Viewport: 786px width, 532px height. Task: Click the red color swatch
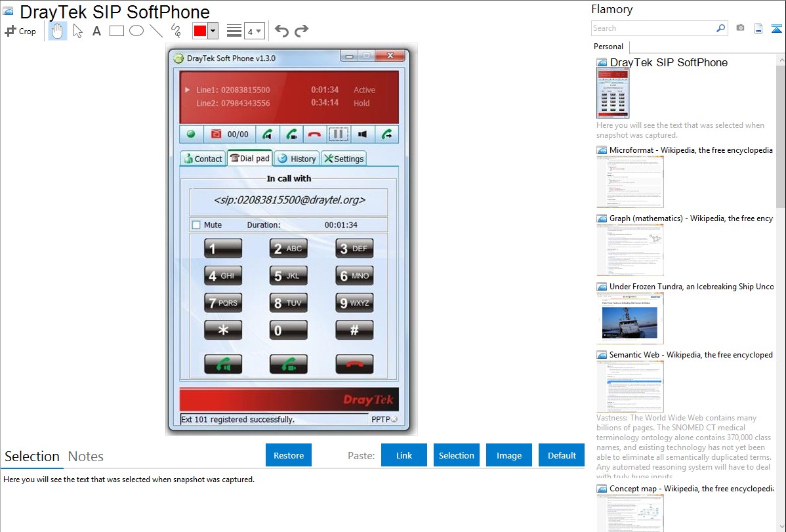point(200,31)
